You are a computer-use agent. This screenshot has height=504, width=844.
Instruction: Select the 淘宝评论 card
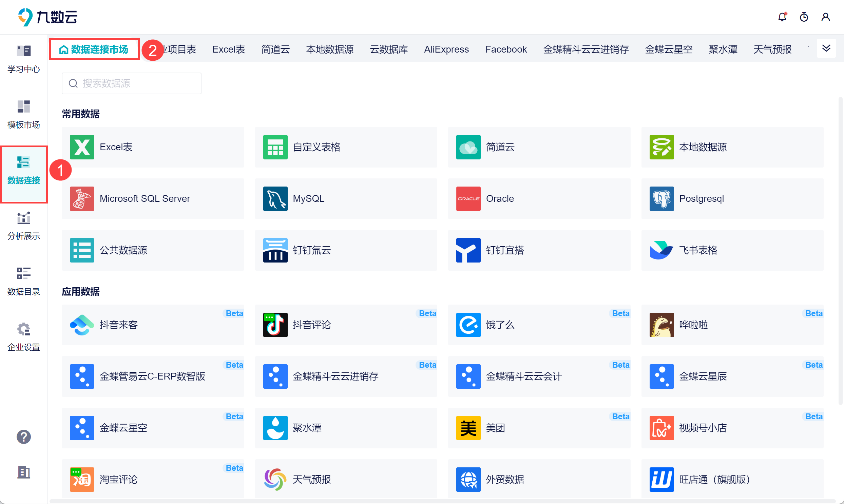point(153,479)
